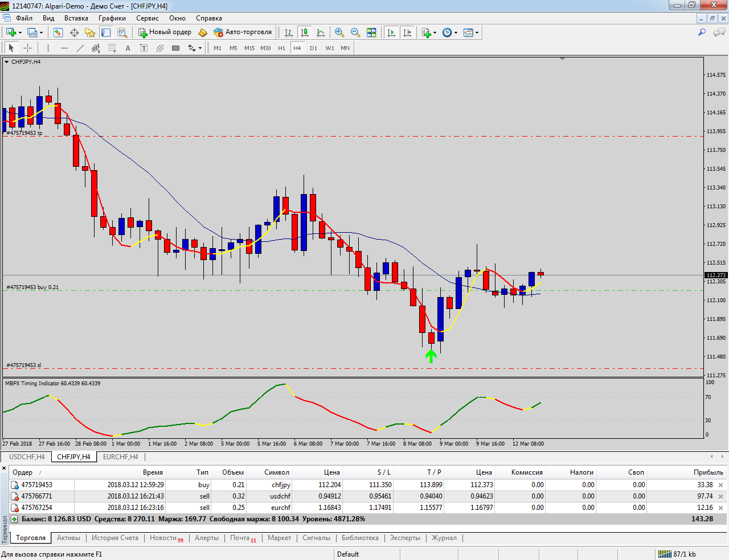Expand the new chart dropdown arrow

click(x=20, y=32)
